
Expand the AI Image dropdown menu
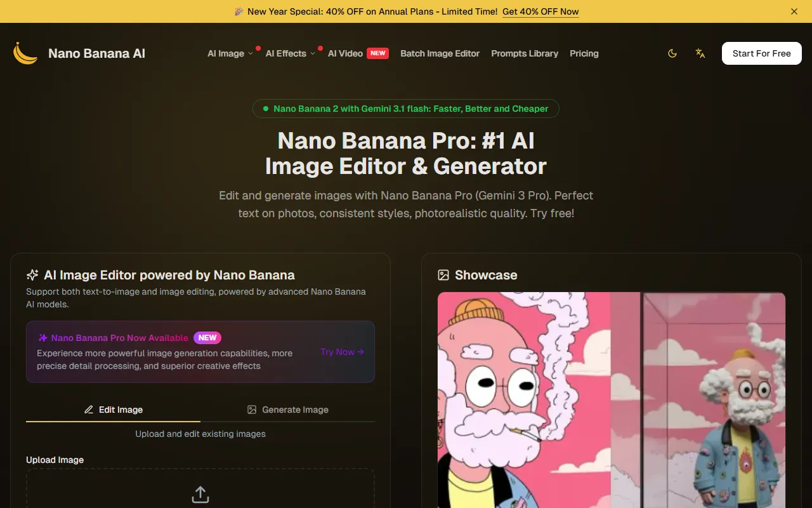point(230,53)
